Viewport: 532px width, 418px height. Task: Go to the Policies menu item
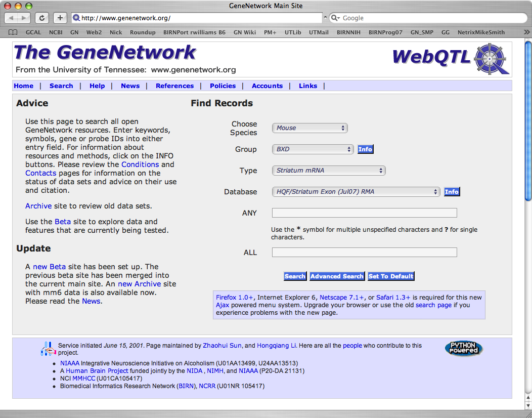pyautogui.click(x=223, y=86)
